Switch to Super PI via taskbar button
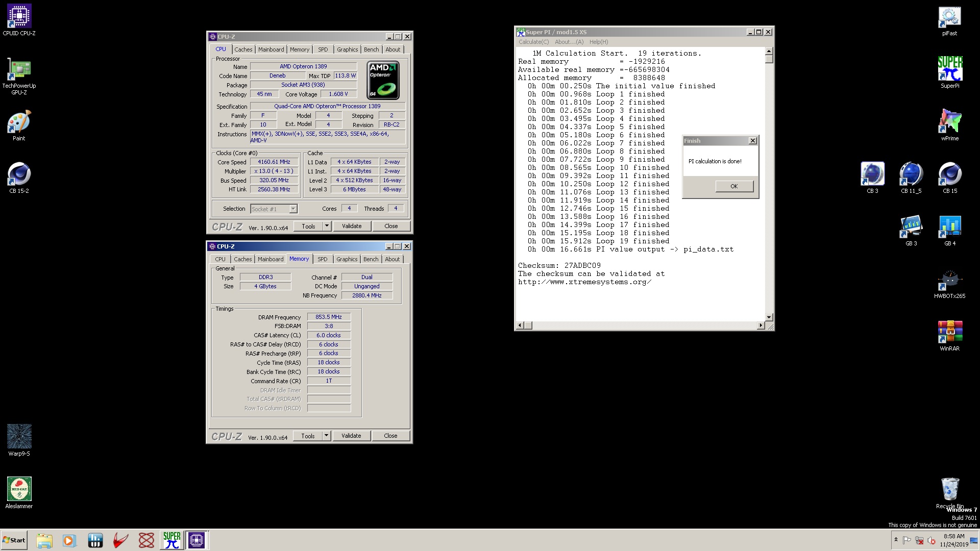The image size is (980, 551). click(x=171, y=540)
